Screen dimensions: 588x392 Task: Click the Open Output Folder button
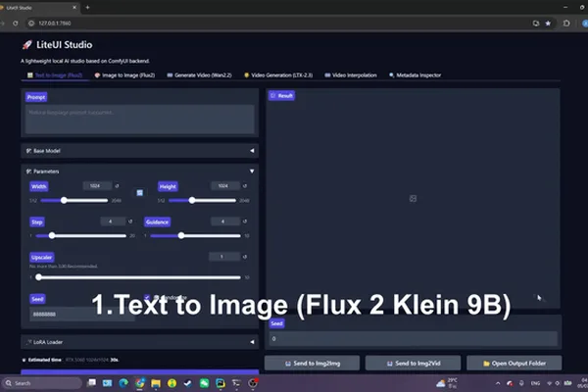coord(514,364)
